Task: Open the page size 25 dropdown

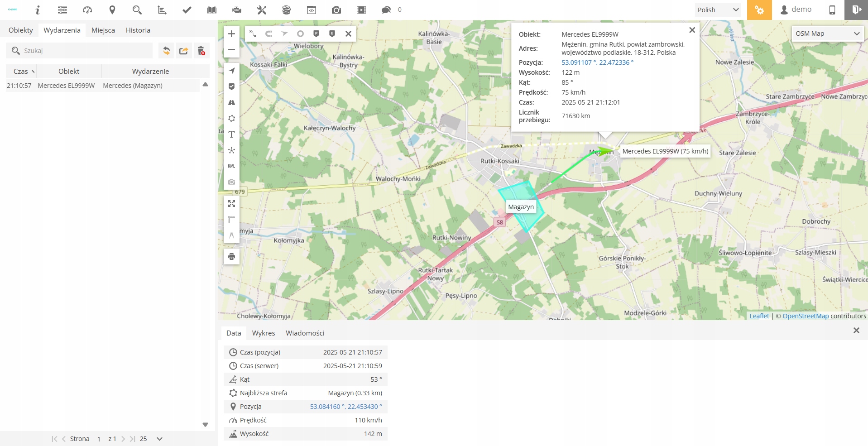Action: point(159,439)
